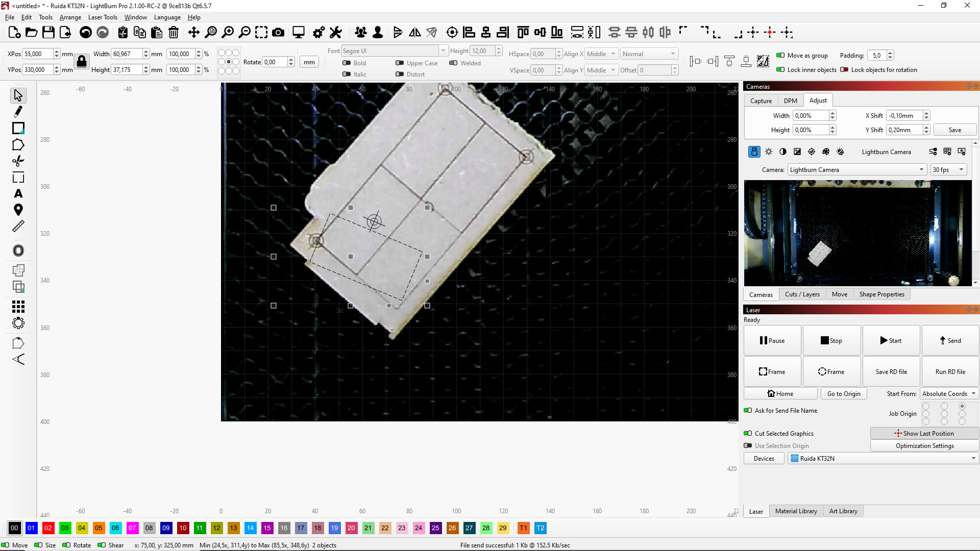Select red layer swatch 02
The width and height of the screenshot is (980, 551).
coord(48,528)
